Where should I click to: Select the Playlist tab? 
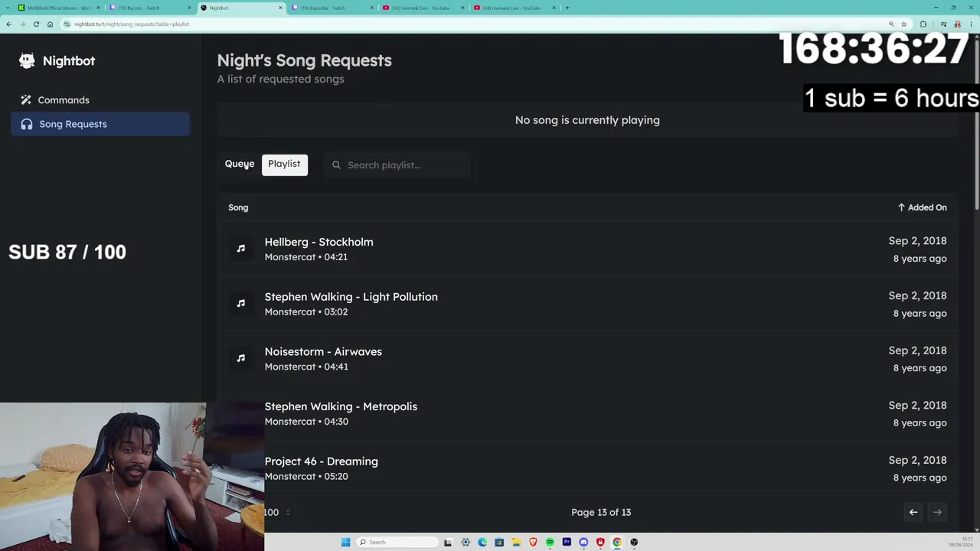click(284, 164)
